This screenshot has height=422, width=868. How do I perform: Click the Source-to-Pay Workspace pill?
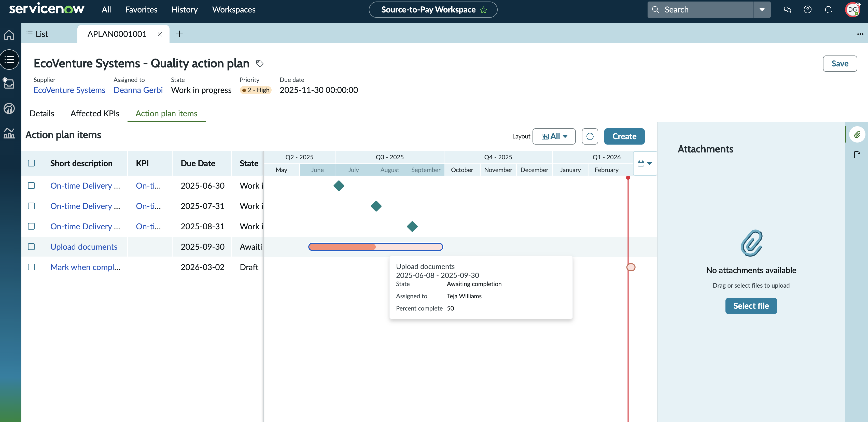point(433,10)
